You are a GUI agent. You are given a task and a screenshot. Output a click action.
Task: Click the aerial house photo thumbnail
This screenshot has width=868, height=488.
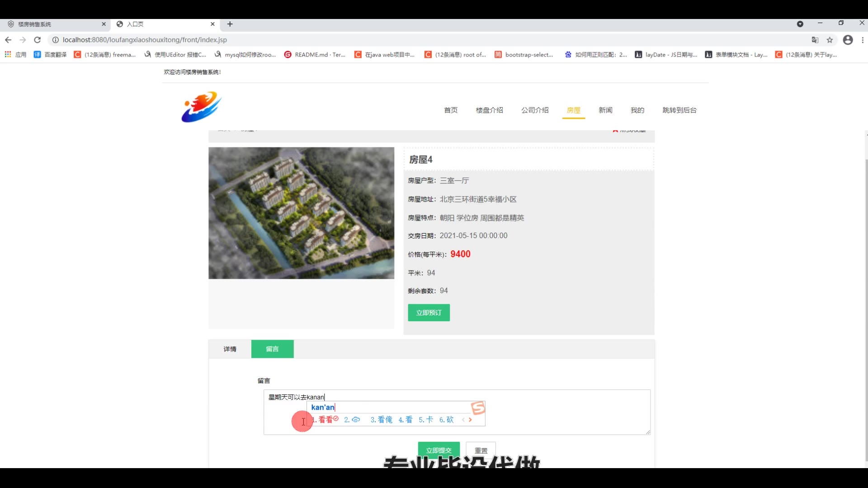pyautogui.click(x=301, y=213)
